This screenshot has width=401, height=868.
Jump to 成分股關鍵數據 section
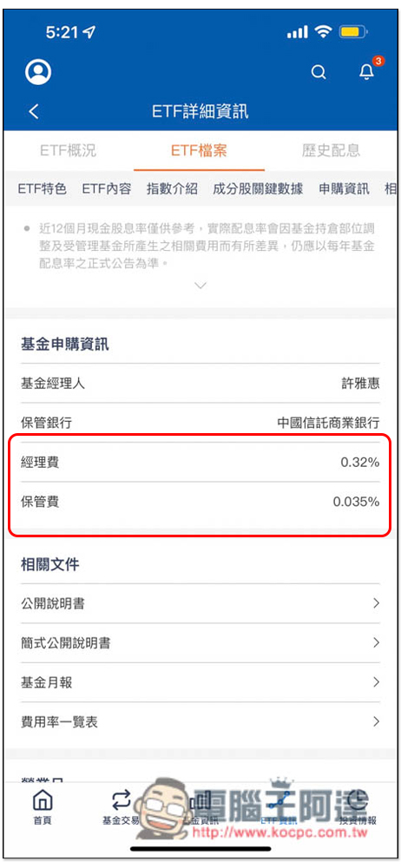pos(258,188)
